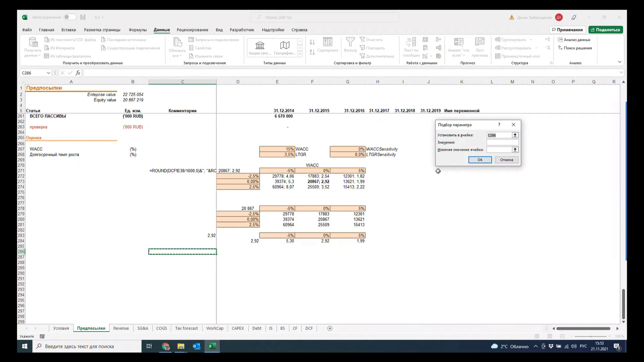
Task: Click the Subtotal (Промежуточный итог) icon
Action: point(498,56)
